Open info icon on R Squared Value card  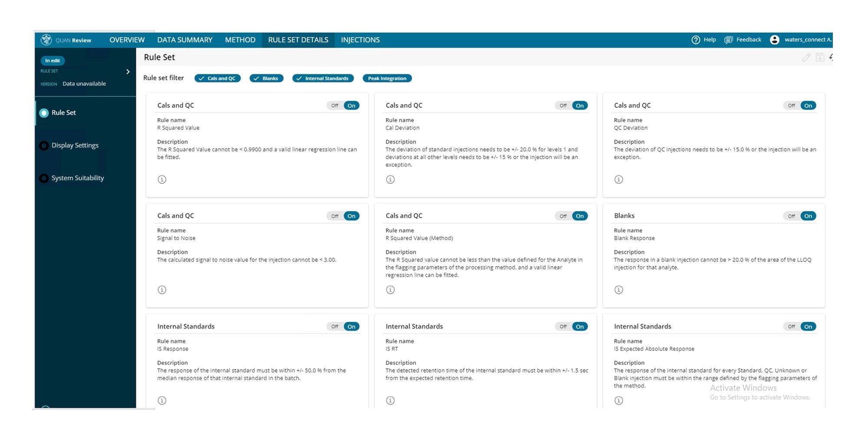click(162, 179)
